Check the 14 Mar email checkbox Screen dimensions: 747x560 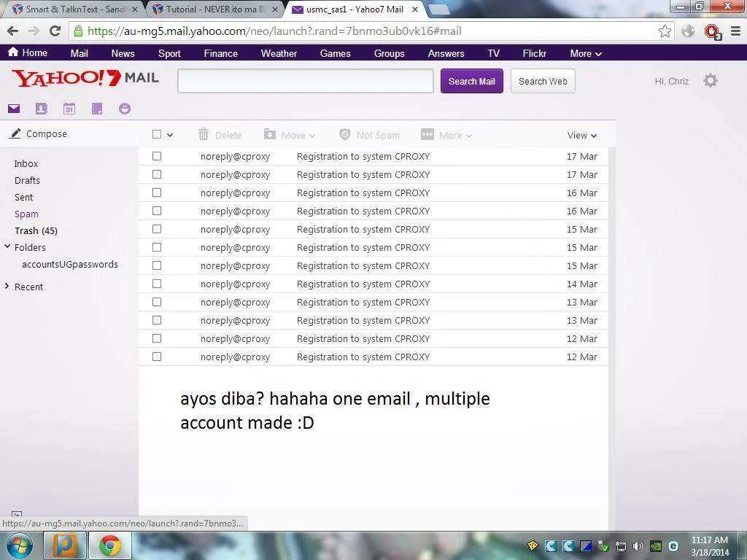(x=157, y=284)
